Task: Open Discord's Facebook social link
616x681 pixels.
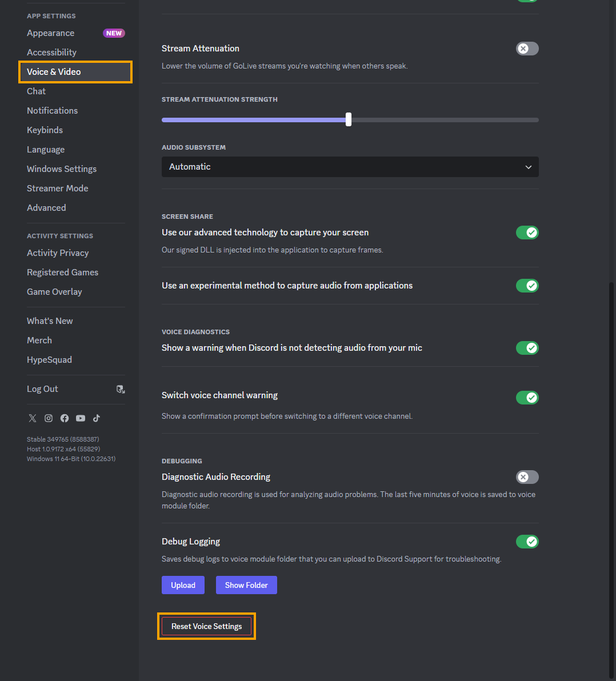Action: tap(65, 418)
